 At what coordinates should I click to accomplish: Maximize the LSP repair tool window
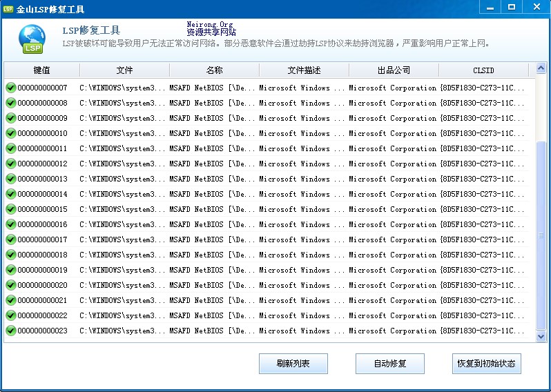tap(512, 7)
